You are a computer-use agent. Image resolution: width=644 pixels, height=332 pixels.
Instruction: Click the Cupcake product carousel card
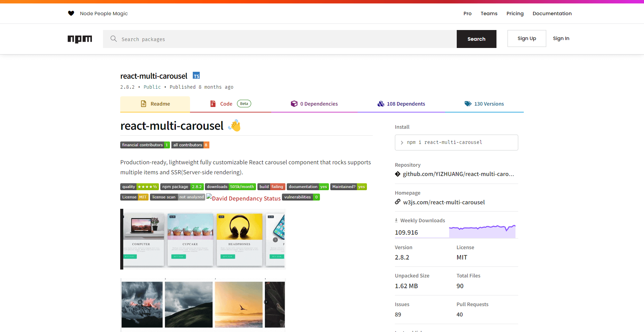click(190, 240)
